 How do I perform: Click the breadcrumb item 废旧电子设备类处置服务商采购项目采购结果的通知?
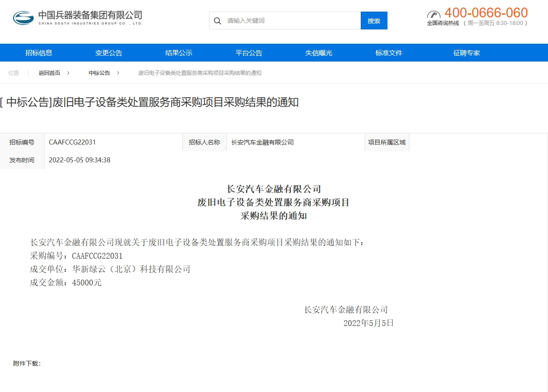(200, 73)
